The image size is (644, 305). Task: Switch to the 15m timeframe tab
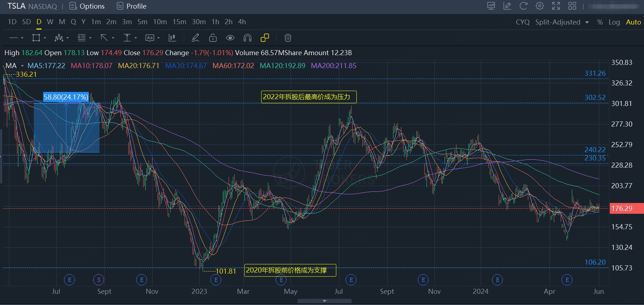pos(179,22)
